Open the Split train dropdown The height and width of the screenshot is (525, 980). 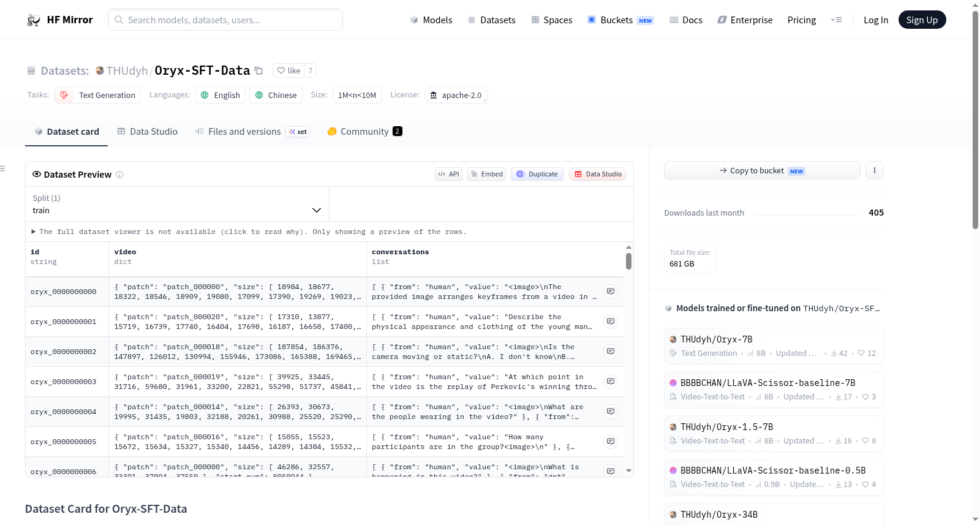177,204
